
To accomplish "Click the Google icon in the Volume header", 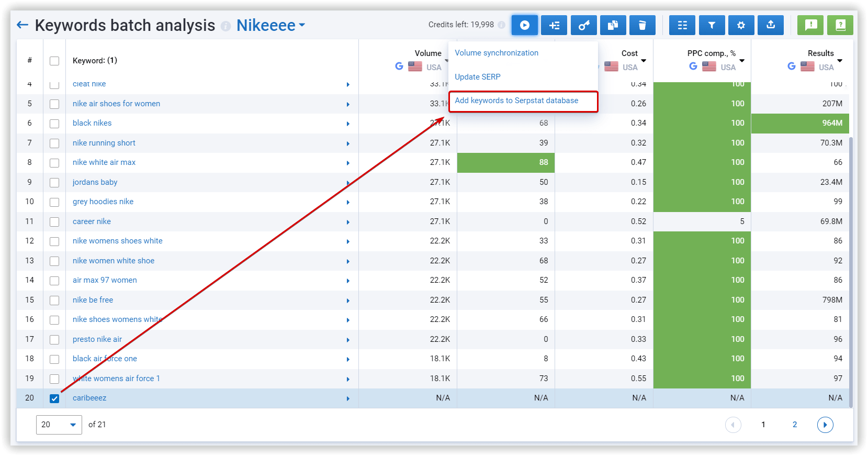I will pyautogui.click(x=399, y=66).
